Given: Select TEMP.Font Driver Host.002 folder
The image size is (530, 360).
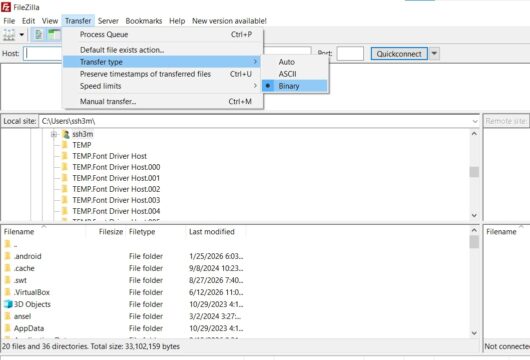Looking at the screenshot, I should (116, 189).
